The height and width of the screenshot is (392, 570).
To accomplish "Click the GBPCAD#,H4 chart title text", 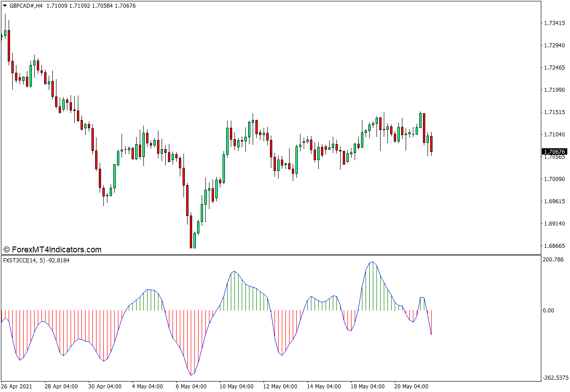I will coord(25,6).
